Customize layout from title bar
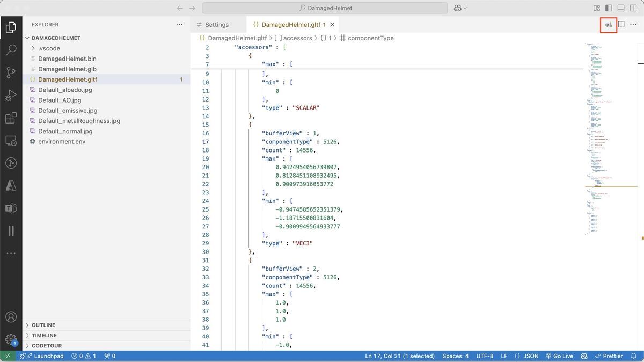This screenshot has height=362, width=644. point(597,8)
